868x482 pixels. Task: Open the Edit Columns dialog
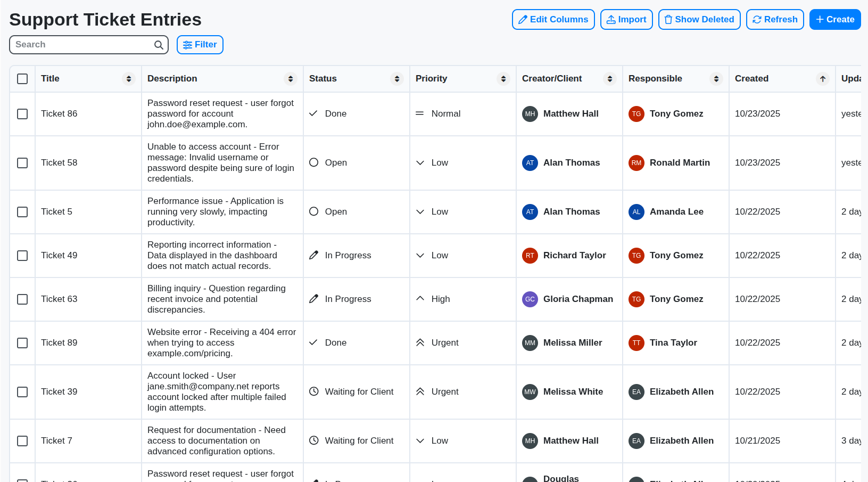(x=553, y=19)
